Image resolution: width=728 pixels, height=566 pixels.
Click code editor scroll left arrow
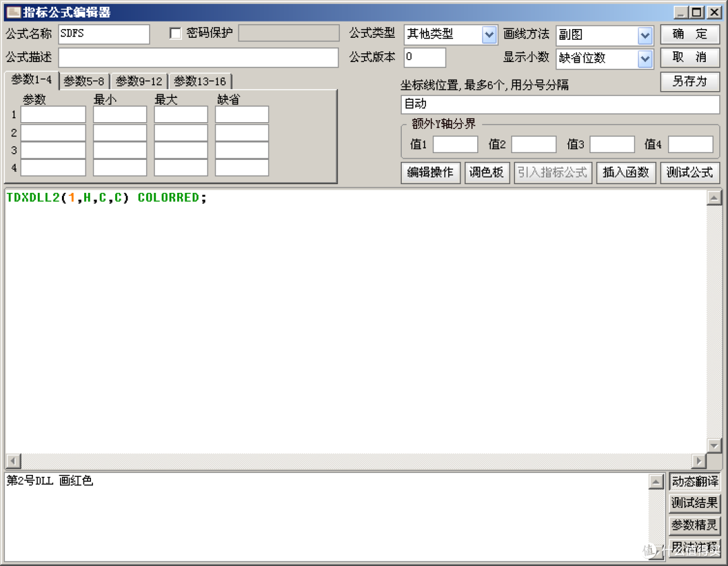13,461
